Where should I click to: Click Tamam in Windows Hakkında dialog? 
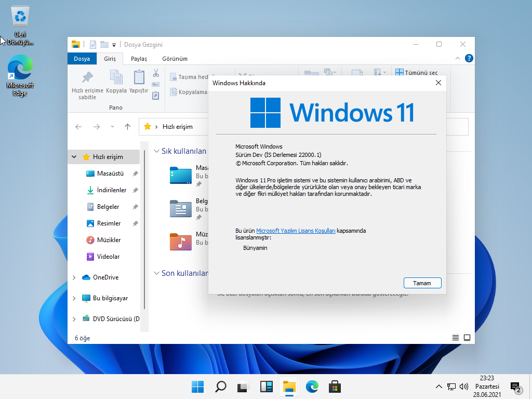click(x=422, y=283)
